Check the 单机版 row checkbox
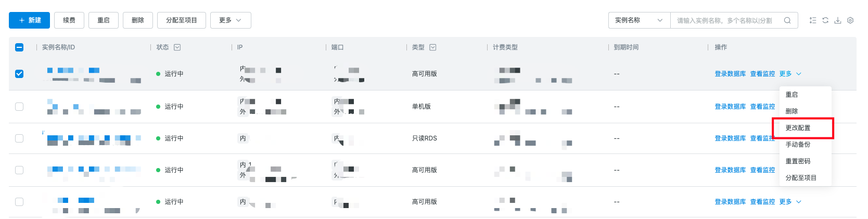The height and width of the screenshot is (219, 868). [19, 107]
